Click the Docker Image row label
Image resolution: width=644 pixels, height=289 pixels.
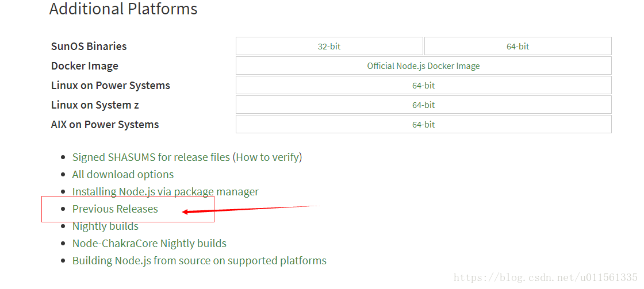pos(85,65)
